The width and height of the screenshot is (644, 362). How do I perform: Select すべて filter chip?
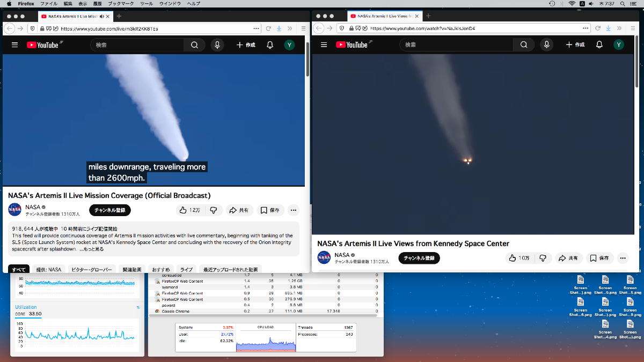19,270
